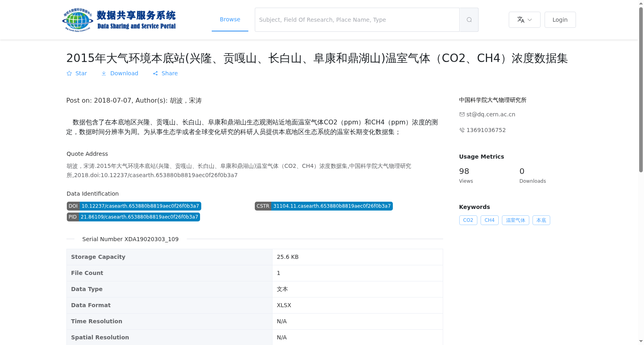Click the Spatial Resolution row label
644x345 pixels.
point(100,337)
